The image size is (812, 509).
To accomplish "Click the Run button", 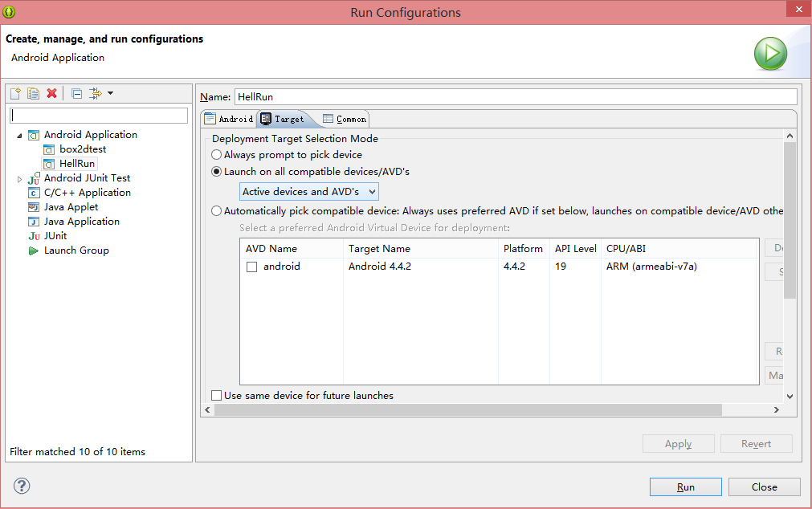I will (x=685, y=487).
